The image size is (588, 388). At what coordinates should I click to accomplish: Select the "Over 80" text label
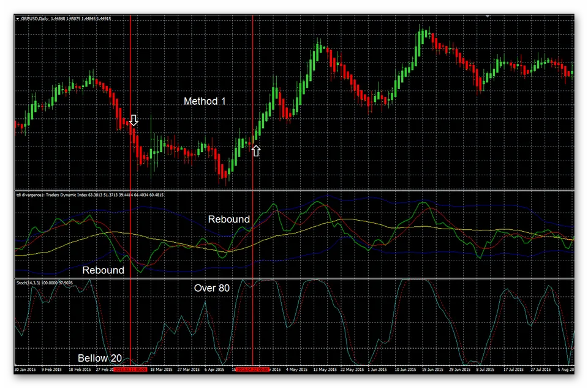pos(212,288)
